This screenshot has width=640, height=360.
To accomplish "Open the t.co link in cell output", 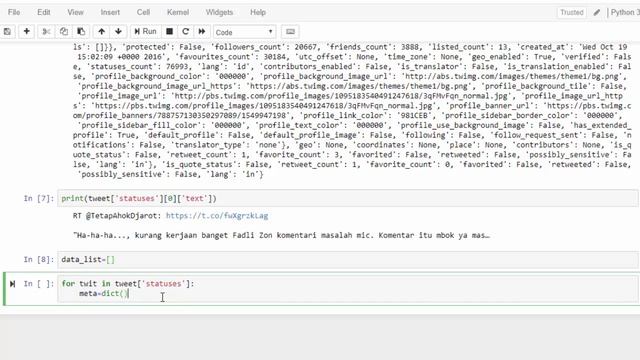I will (x=217, y=216).
